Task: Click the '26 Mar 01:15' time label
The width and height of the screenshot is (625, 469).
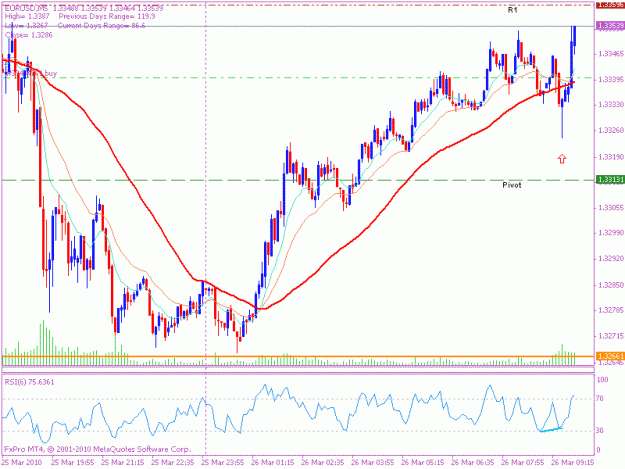Action: pyautogui.click(x=273, y=463)
